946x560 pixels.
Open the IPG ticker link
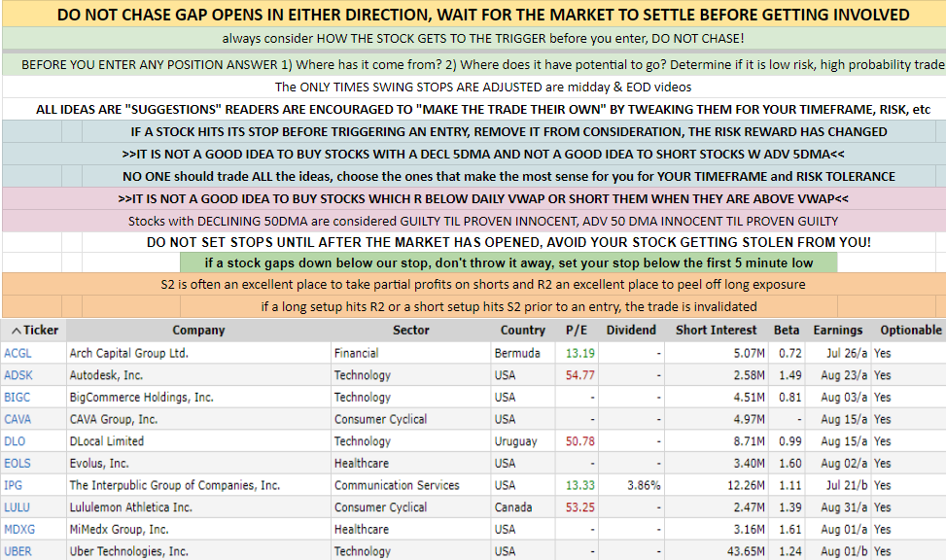pos(13,485)
